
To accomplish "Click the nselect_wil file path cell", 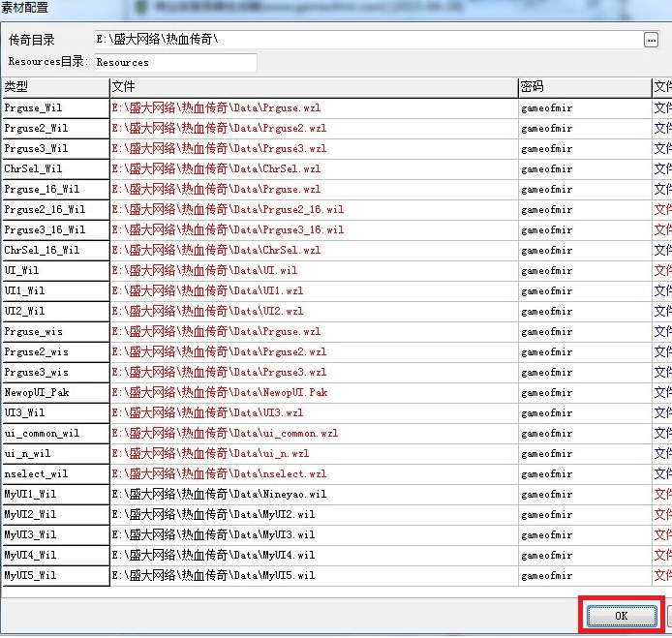I will [313, 473].
